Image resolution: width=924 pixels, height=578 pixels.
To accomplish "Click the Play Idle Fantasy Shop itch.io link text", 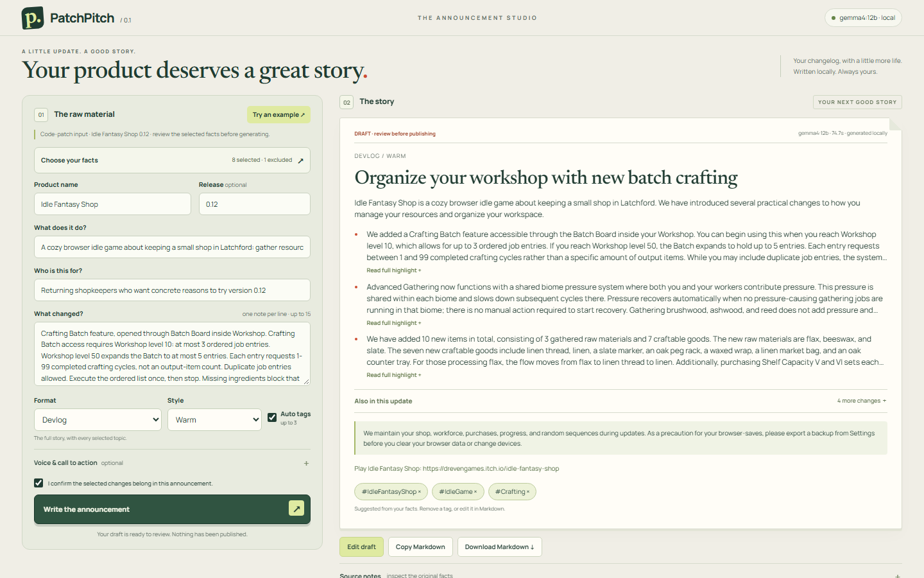I will (457, 469).
